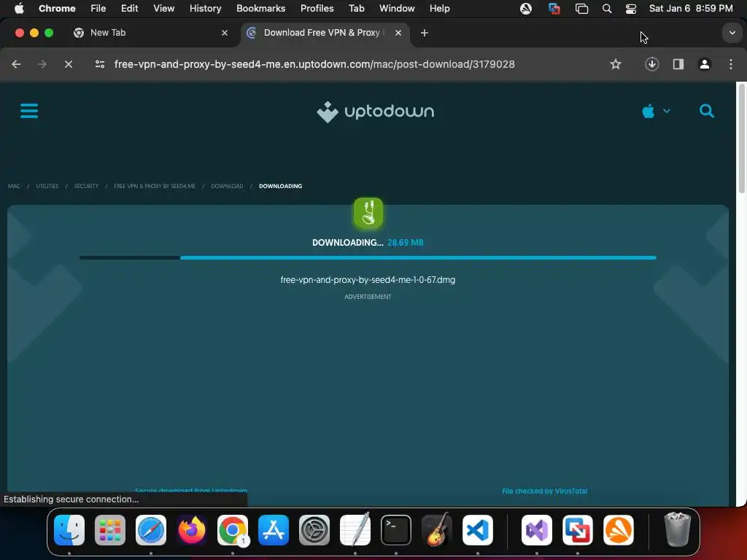Image resolution: width=747 pixels, height=560 pixels.
Task: Open TextEdit from the Dock
Action: click(x=355, y=530)
